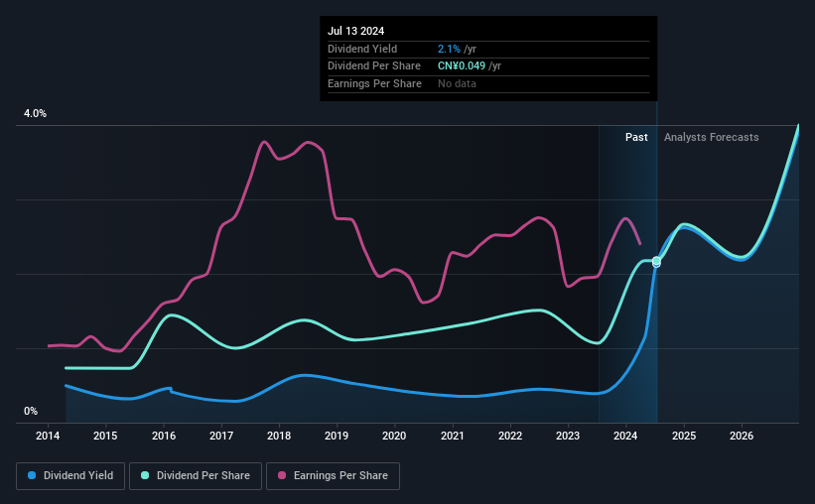
Task: Click the Past region label
Action: pos(636,137)
